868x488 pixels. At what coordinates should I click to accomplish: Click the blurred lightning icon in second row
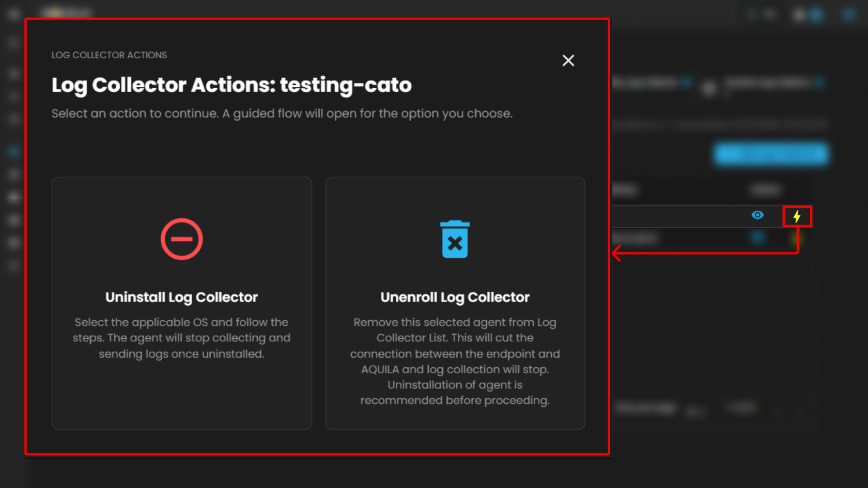[x=796, y=238]
